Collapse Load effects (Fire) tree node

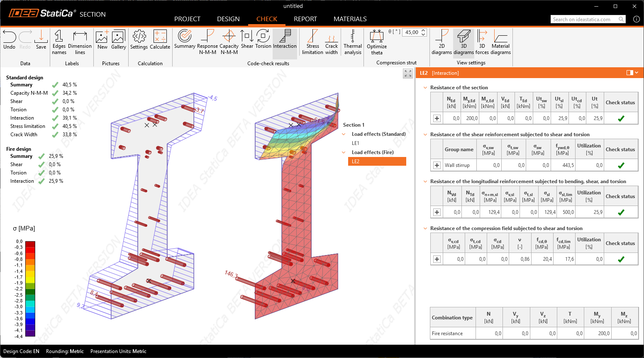click(x=344, y=152)
